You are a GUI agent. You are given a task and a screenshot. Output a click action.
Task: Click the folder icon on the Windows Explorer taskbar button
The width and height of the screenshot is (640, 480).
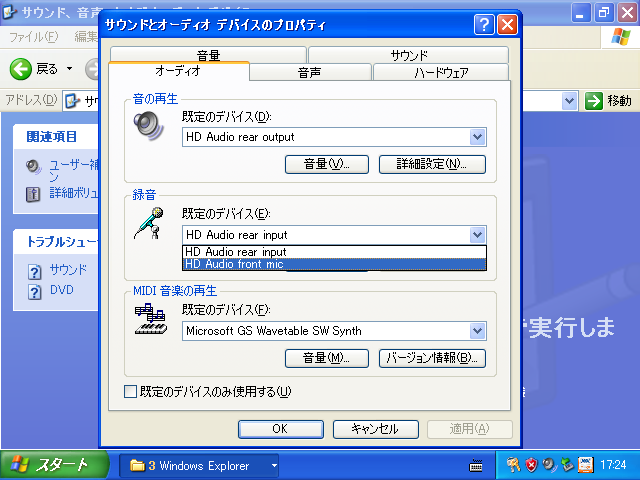137,465
